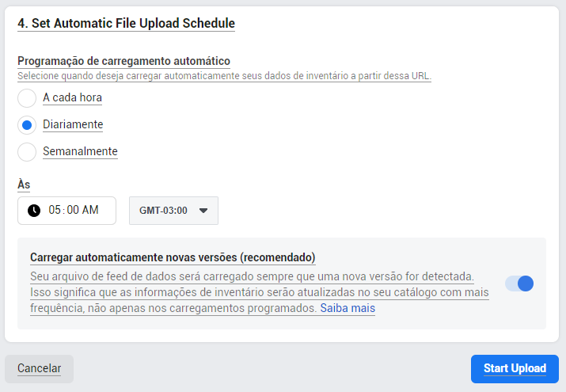Choose the 'Diariamente' radio option

[27, 125]
